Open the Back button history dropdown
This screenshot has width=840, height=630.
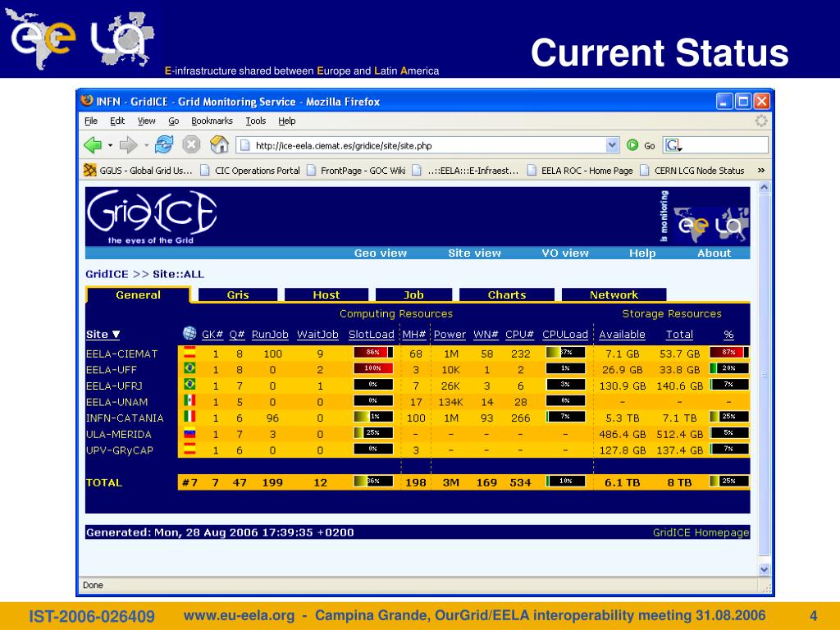(110, 145)
